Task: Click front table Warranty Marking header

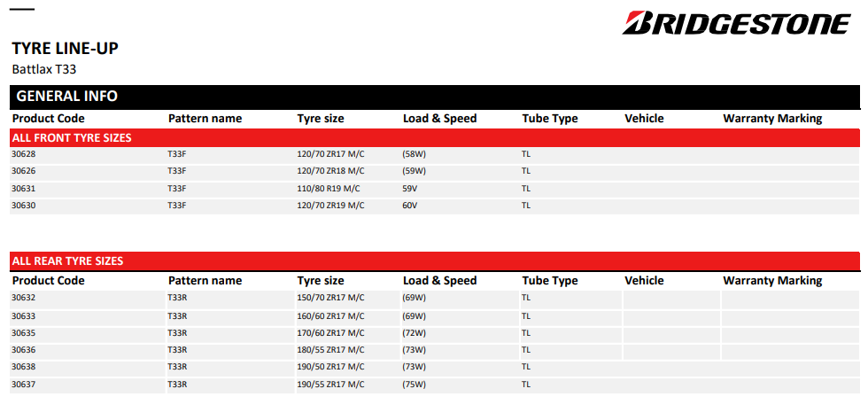Action: pyautogui.click(x=772, y=118)
